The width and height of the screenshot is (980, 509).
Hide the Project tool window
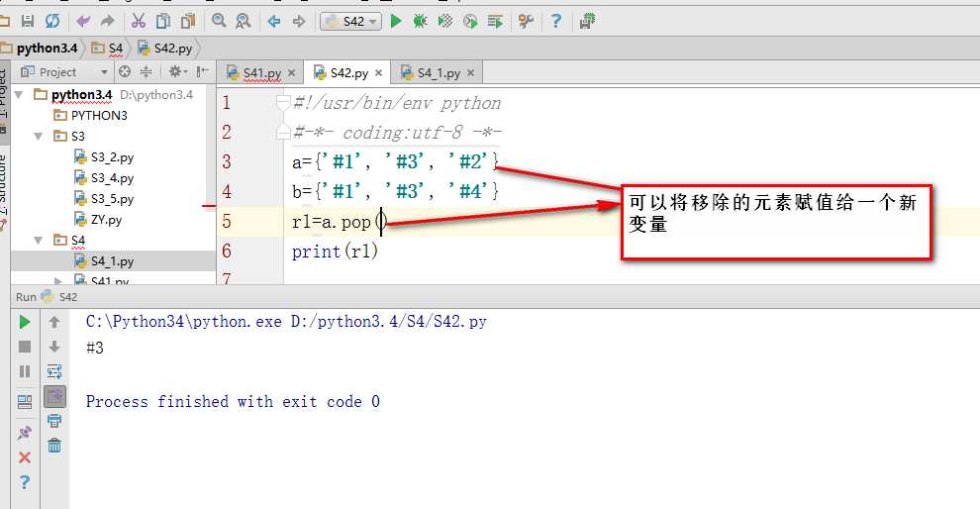point(202,72)
